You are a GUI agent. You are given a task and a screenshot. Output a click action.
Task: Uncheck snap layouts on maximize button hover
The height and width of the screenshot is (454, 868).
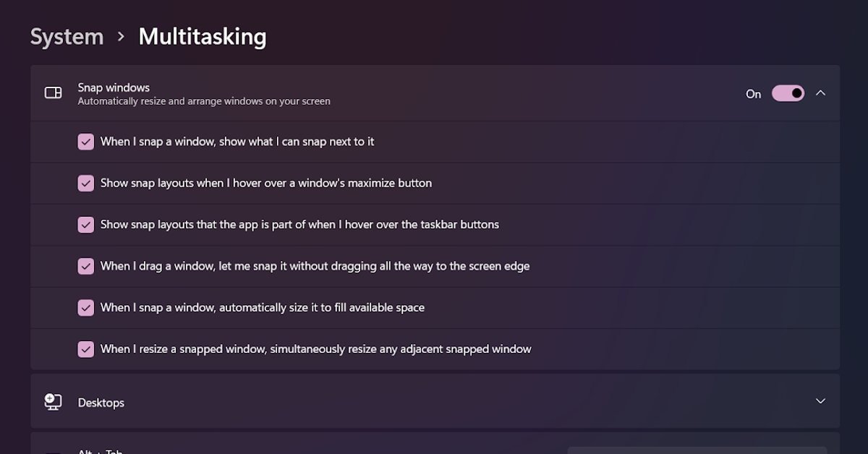[86, 184]
